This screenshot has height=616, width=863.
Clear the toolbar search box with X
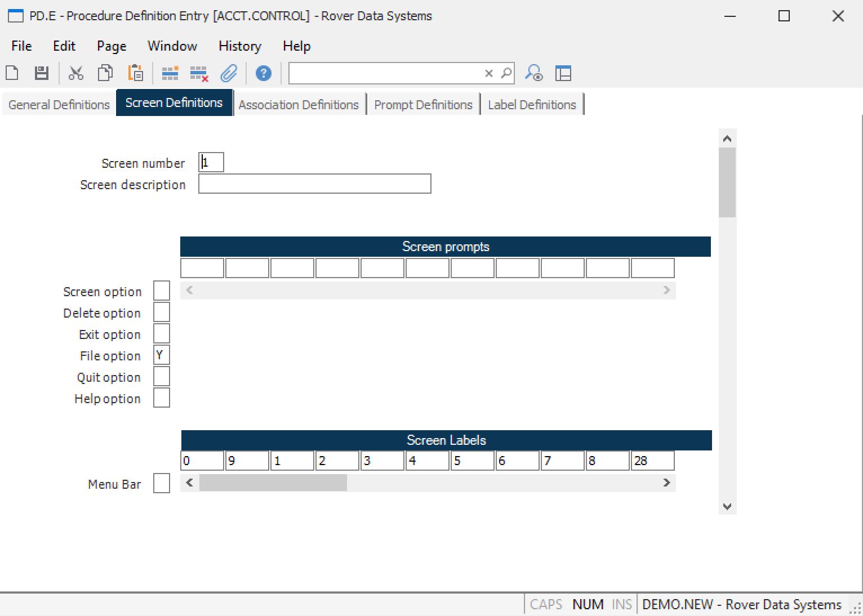489,73
